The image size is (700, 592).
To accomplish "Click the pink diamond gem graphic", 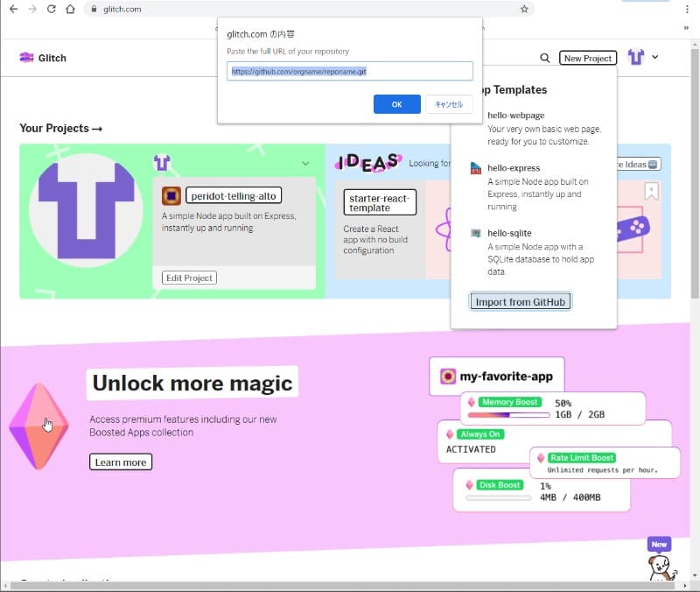I will [38, 426].
